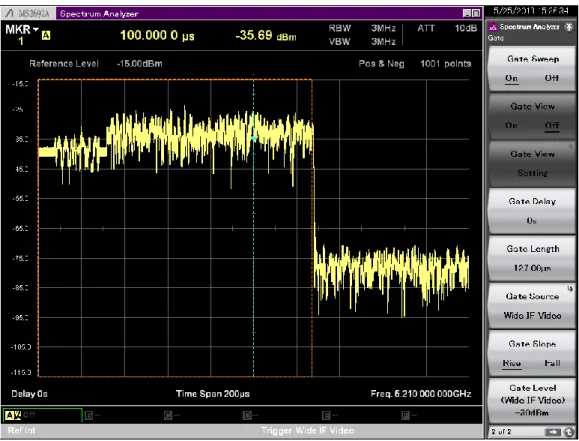The height and width of the screenshot is (441, 579).
Task: Maximize the Spectrum Analyzer window
Action: click(x=476, y=14)
